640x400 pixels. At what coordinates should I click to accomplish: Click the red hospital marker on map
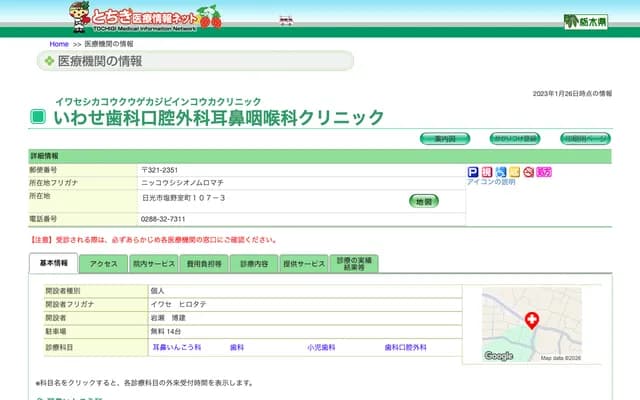531,320
